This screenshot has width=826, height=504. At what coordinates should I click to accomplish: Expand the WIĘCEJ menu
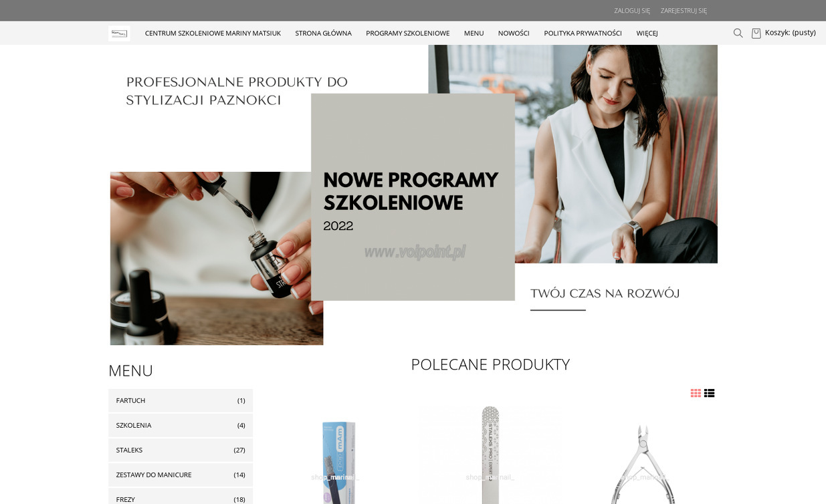(x=647, y=33)
